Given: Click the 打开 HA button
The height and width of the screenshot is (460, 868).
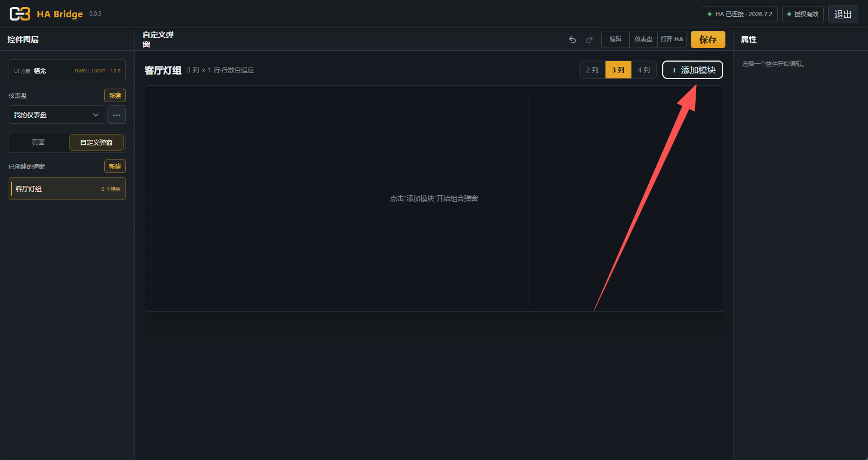Looking at the screenshot, I should coord(672,39).
